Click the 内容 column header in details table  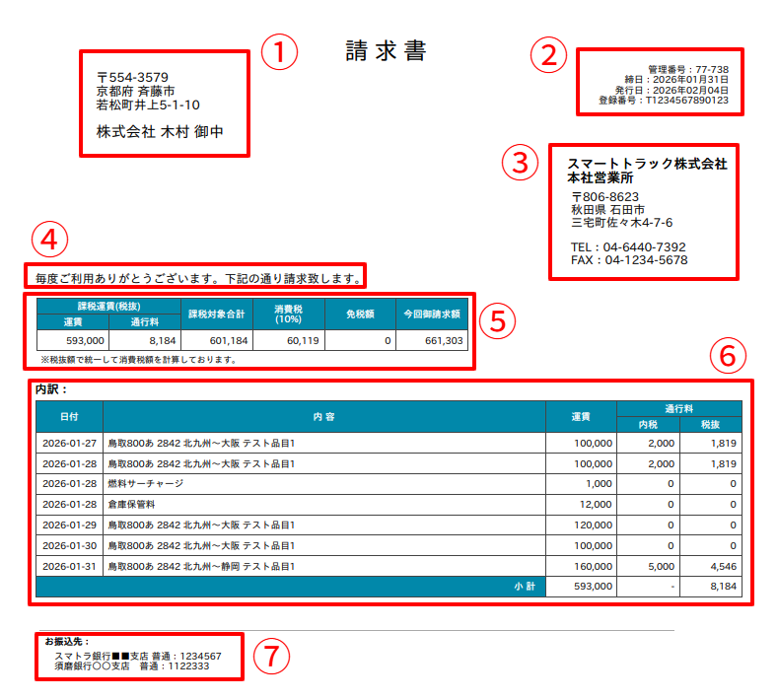pos(323,417)
